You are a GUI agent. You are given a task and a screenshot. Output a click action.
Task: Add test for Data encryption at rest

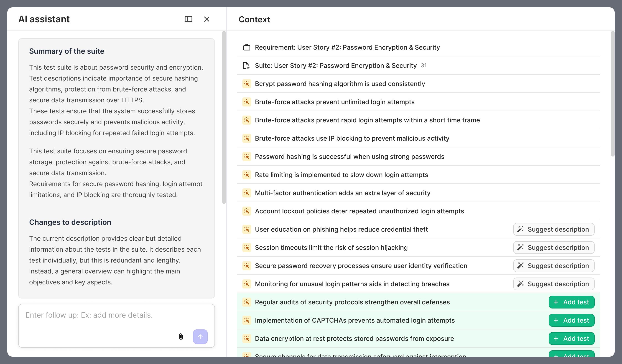point(571,339)
